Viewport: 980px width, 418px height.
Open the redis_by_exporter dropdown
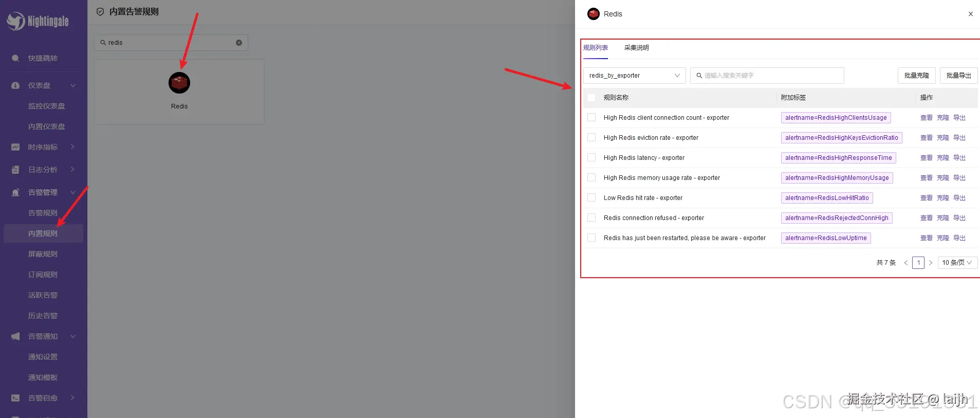coord(634,76)
